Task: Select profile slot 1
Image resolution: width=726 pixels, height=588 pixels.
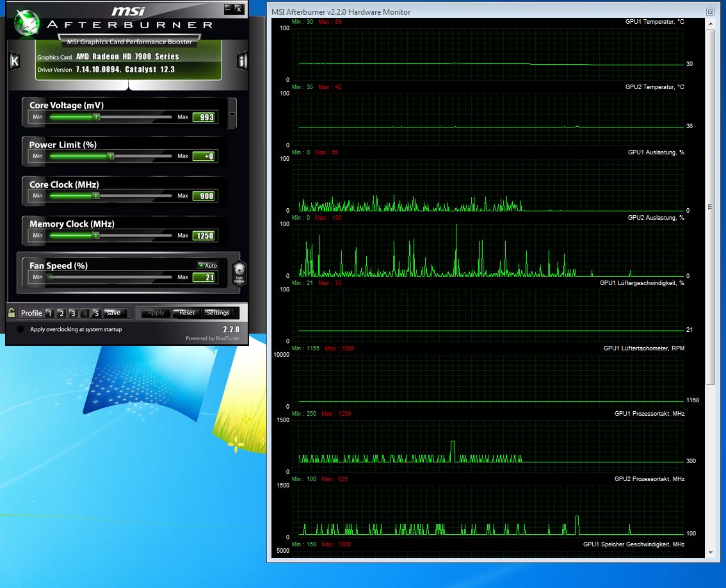Action: 49,313
